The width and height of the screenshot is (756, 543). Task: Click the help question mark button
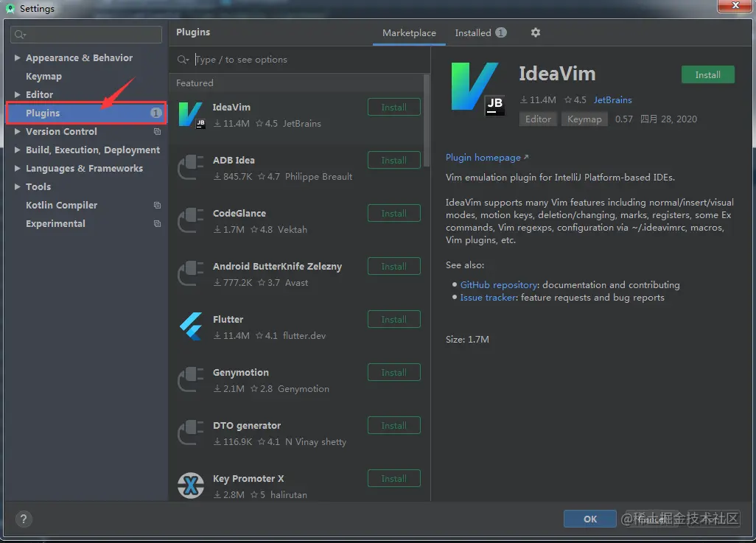24,519
